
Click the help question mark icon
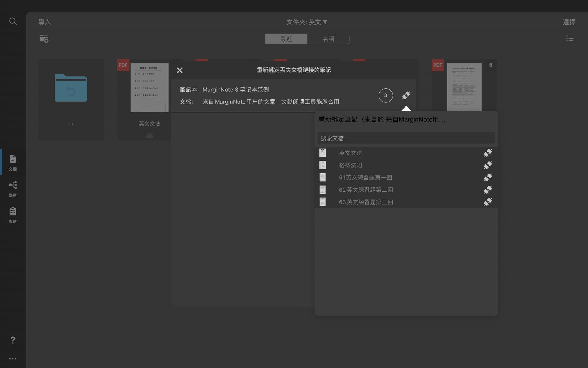[x=13, y=340]
